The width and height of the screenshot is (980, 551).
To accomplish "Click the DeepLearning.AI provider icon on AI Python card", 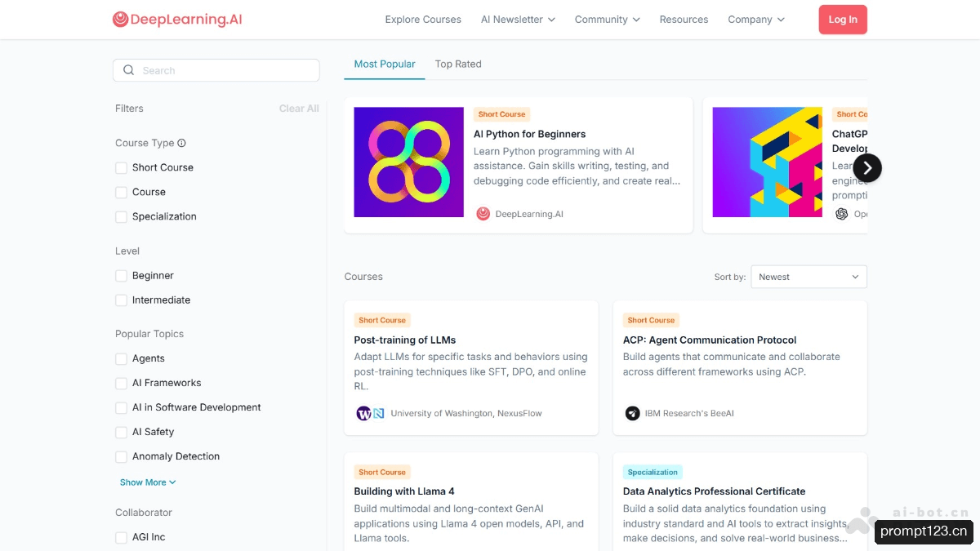I will click(x=483, y=214).
